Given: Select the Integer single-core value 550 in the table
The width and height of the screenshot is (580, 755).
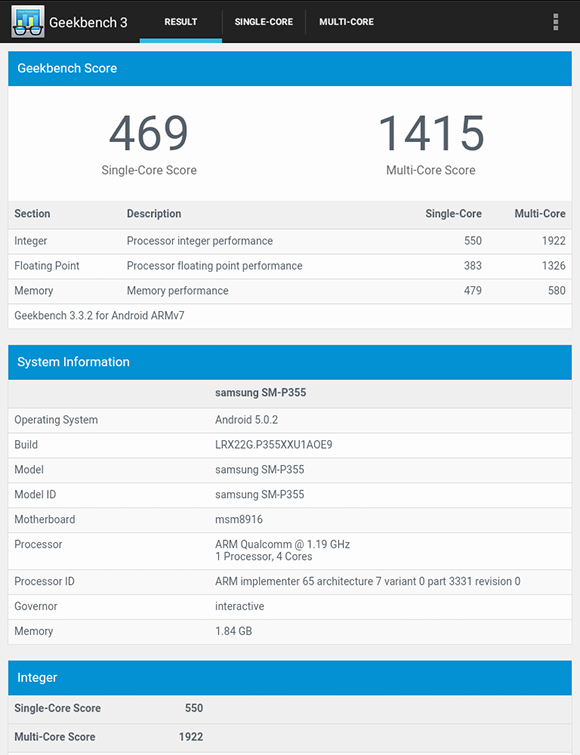Looking at the screenshot, I should [473, 241].
